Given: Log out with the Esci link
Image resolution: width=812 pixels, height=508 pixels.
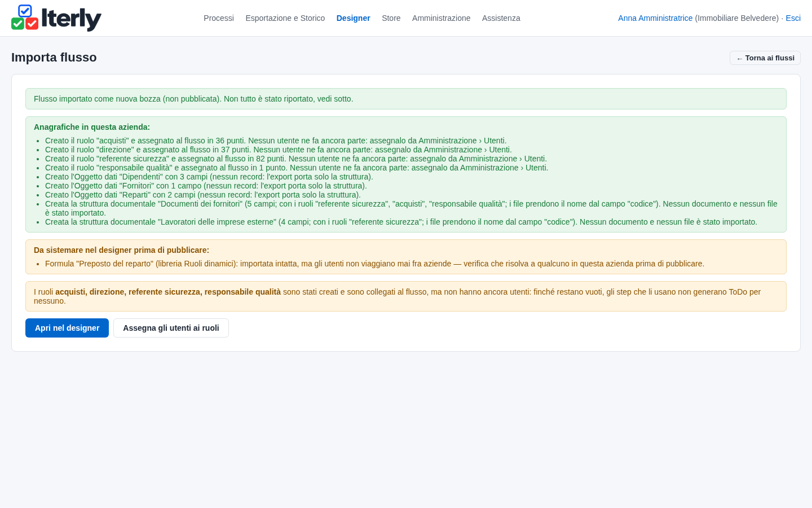Looking at the screenshot, I should click(793, 18).
